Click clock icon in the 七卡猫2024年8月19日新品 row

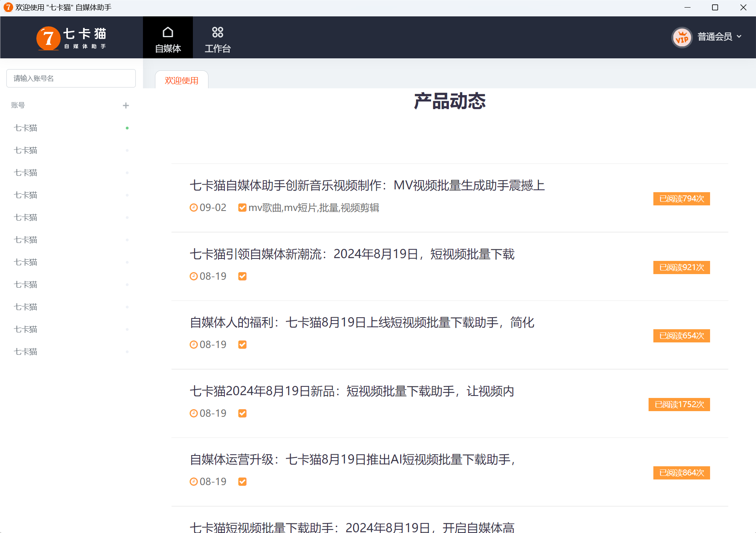pos(194,413)
